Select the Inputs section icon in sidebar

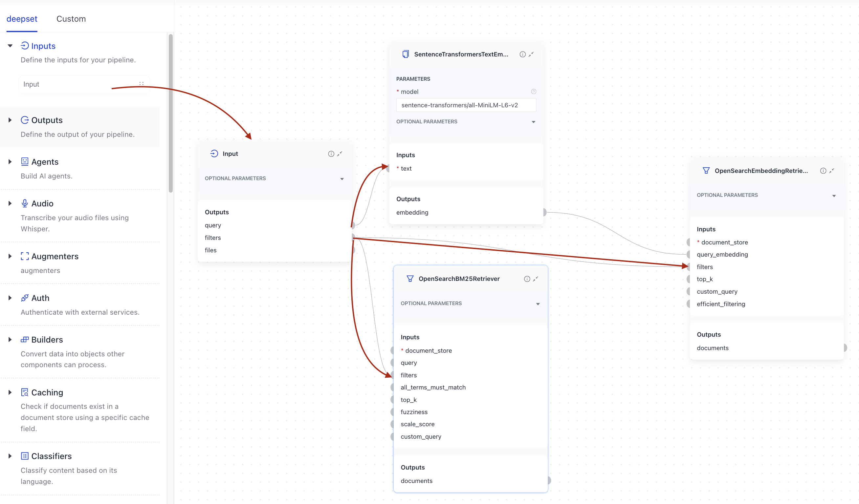click(x=25, y=46)
